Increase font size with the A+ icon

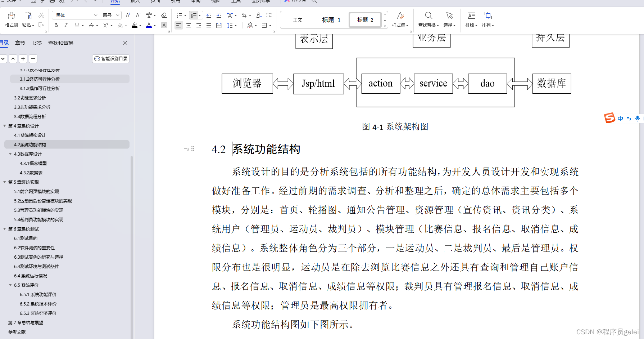point(128,15)
